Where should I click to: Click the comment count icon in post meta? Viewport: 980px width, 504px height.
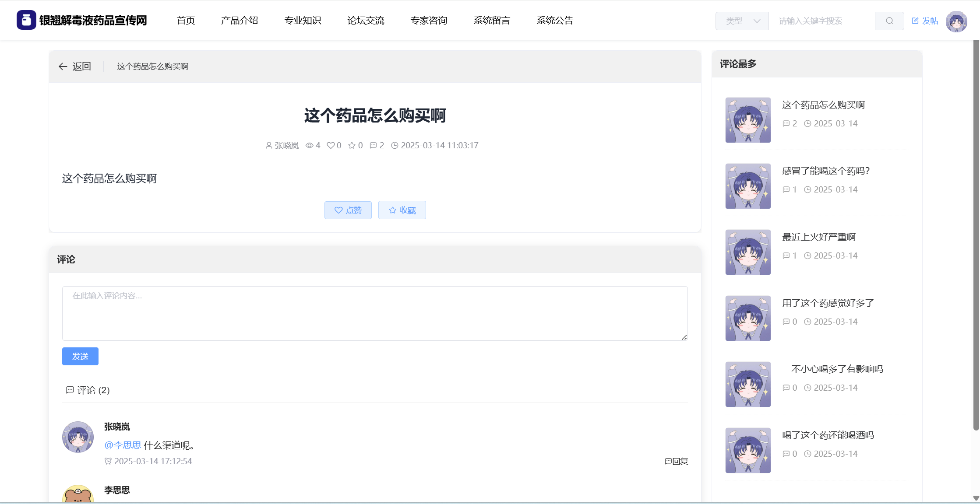click(x=373, y=145)
